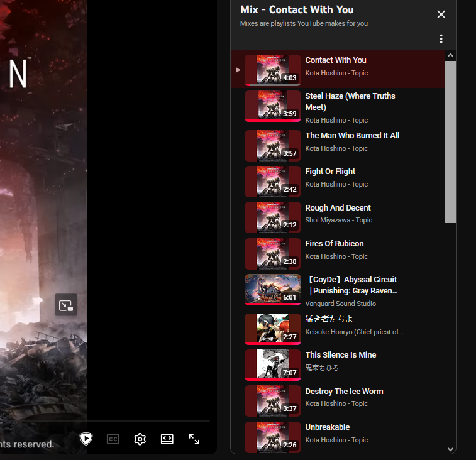
Task: Play the Unbreakable track
Action: pos(328,427)
